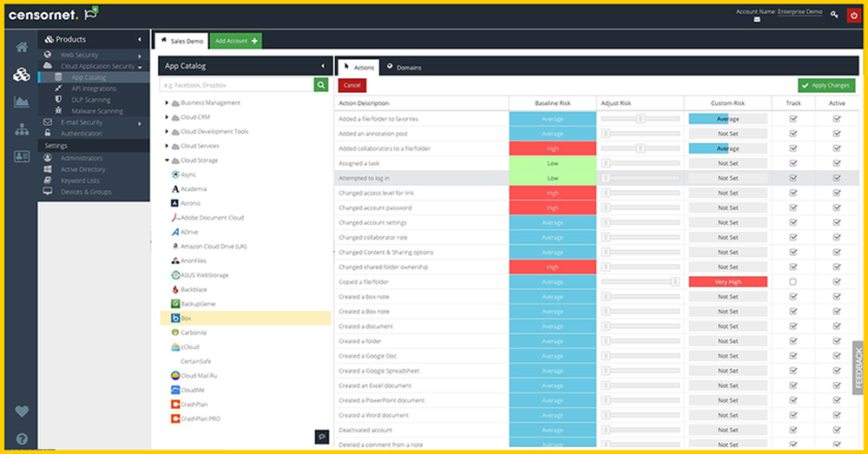Image resolution: width=868 pixels, height=454 pixels.
Task: Toggle Track checkbox for Added a file/folder to favorites
Action: point(792,119)
